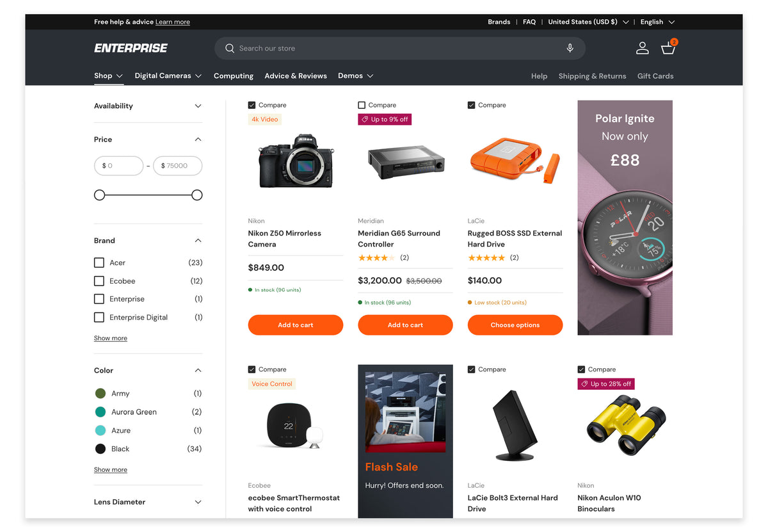
Task: Click the Search our store field
Action: (400, 49)
